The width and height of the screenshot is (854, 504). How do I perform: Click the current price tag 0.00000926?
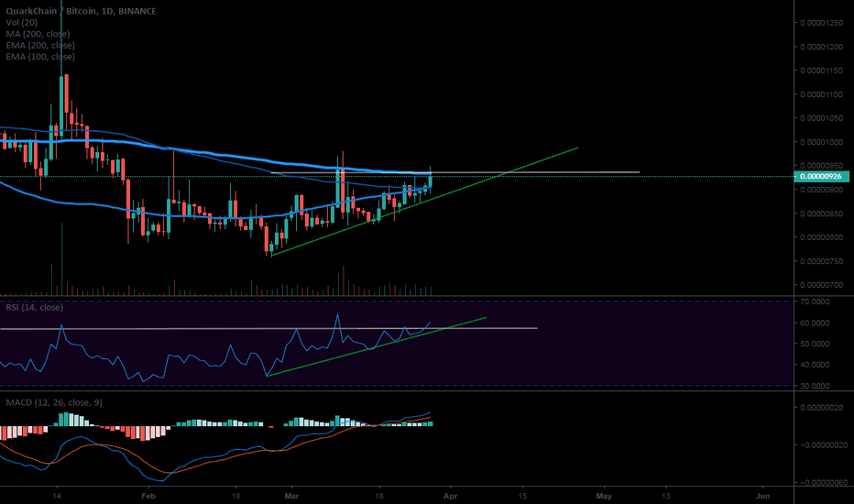[821, 177]
